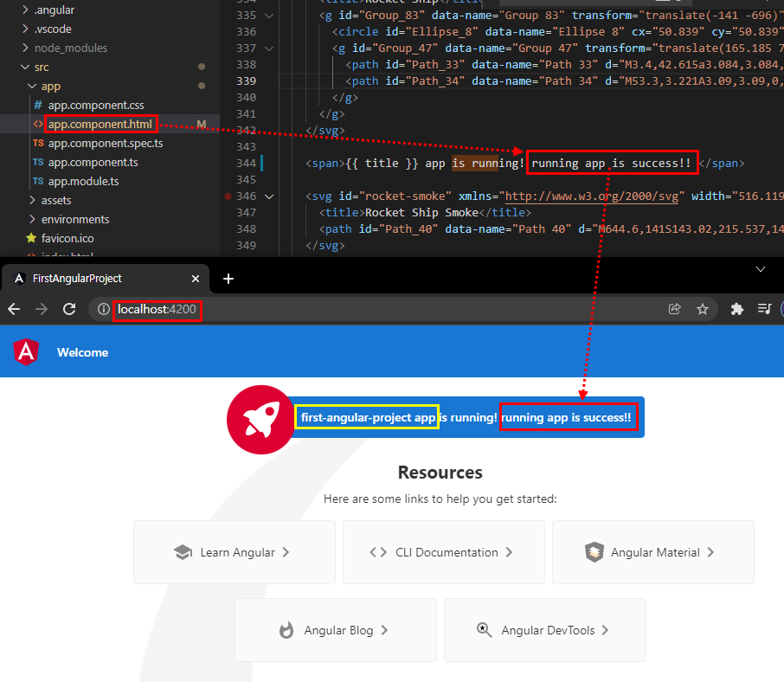Open the Angular DevTools card
The height and width of the screenshot is (682, 784).
click(x=545, y=630)
